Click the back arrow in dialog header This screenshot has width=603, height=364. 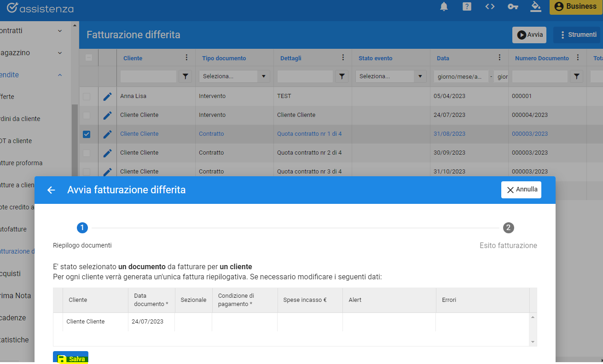(51, 190)
